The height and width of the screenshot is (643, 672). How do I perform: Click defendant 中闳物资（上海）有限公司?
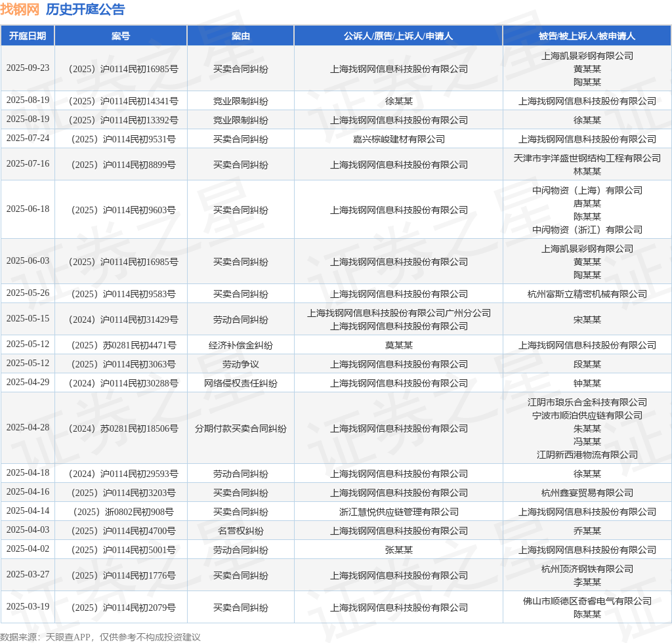[587, 190]
